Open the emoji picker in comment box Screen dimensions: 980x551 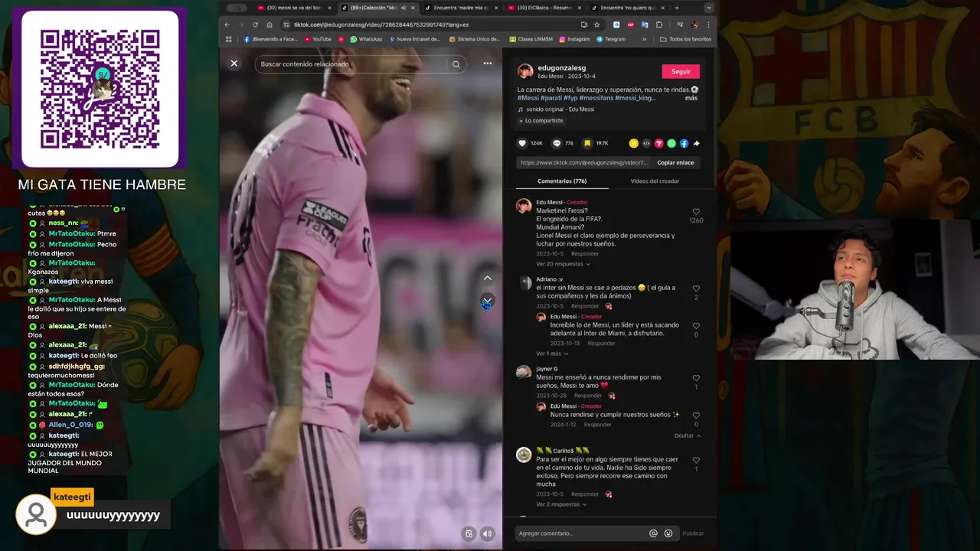coord(668,533)
